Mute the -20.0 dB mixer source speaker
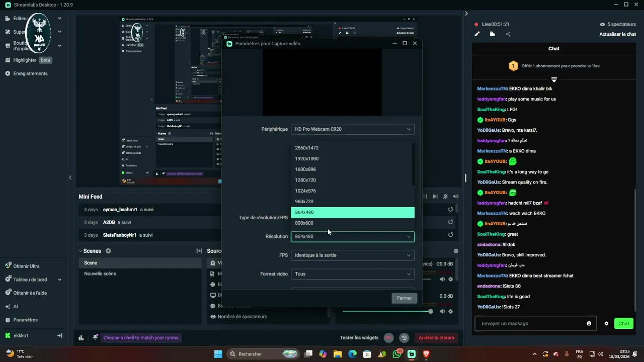644x362 pixels. pyautogui.click(x=443, y=279)
